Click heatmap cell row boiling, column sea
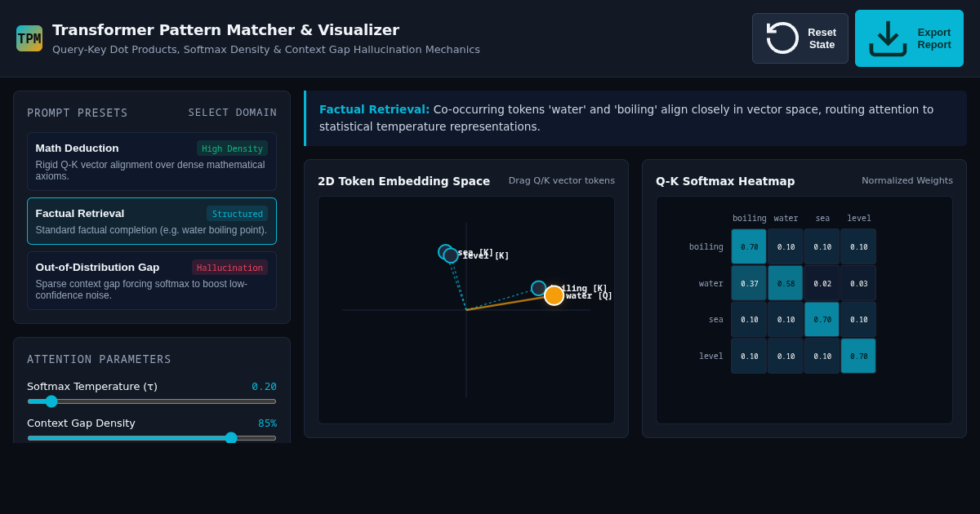Viewport: 980px width, 514px height. click(x=822, y=246)
